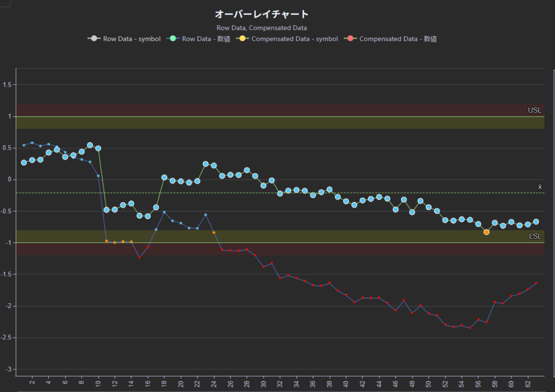Click the vertical scrollbar at the right edge
The image size is (555, 392).
point(553,217)
